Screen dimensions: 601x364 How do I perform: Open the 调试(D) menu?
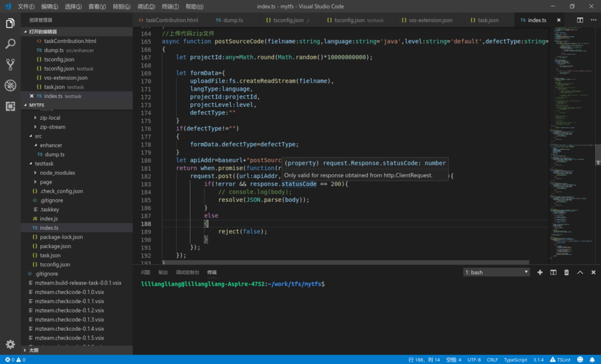coord(146,6)
